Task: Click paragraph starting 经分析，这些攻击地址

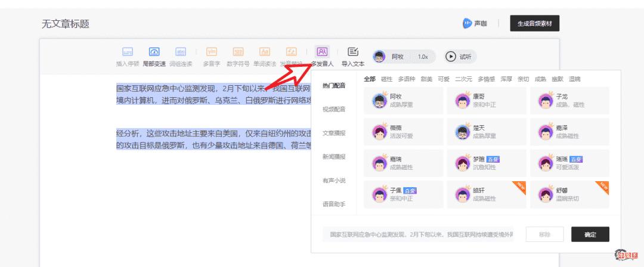Action: click(213, 139)
